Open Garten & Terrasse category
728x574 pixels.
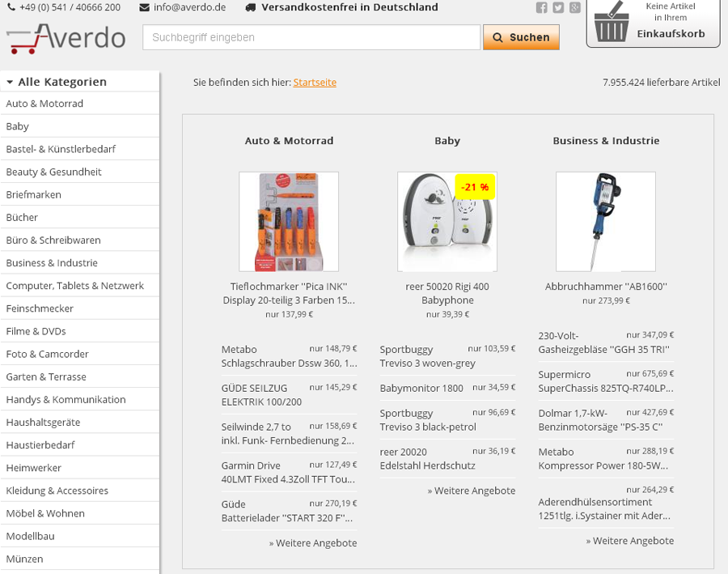(80, 377)
